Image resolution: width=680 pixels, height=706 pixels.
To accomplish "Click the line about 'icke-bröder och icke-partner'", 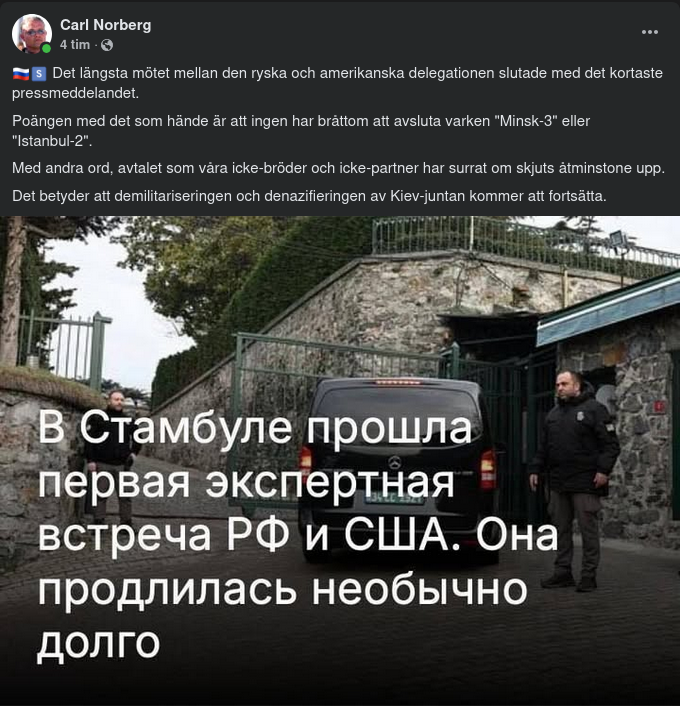I will pos(338,168).
